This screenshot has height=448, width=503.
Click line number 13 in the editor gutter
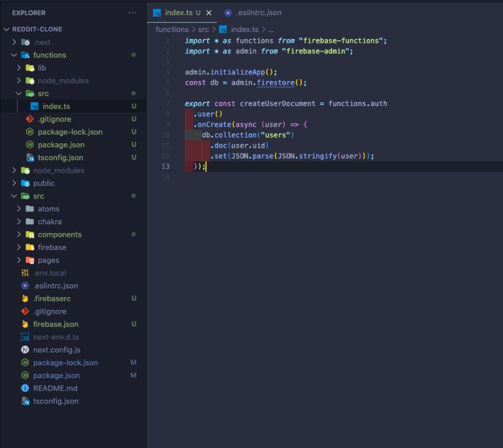(x=165, y=166)
